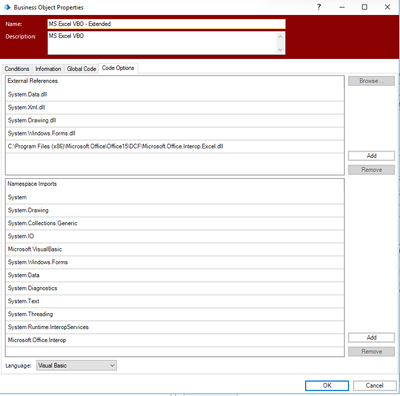
Task: Select the System.Data namespace row
Action: (x=175, y=275)
